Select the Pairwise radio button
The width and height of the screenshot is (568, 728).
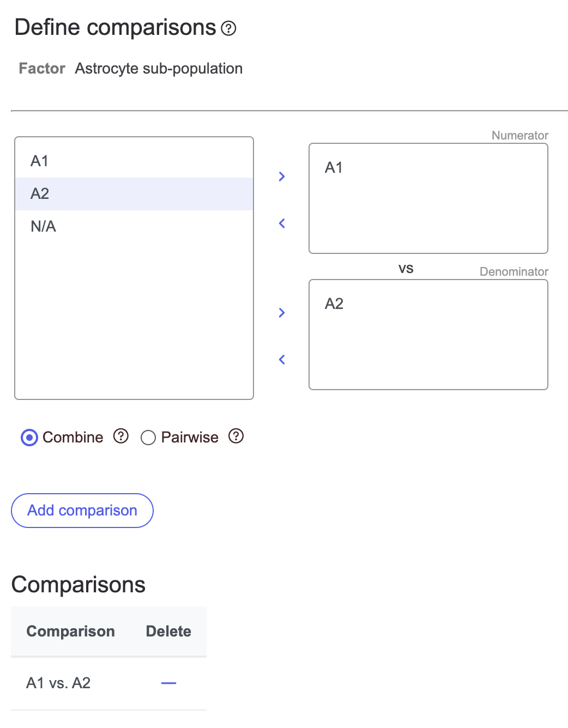[x=148, y=438]
